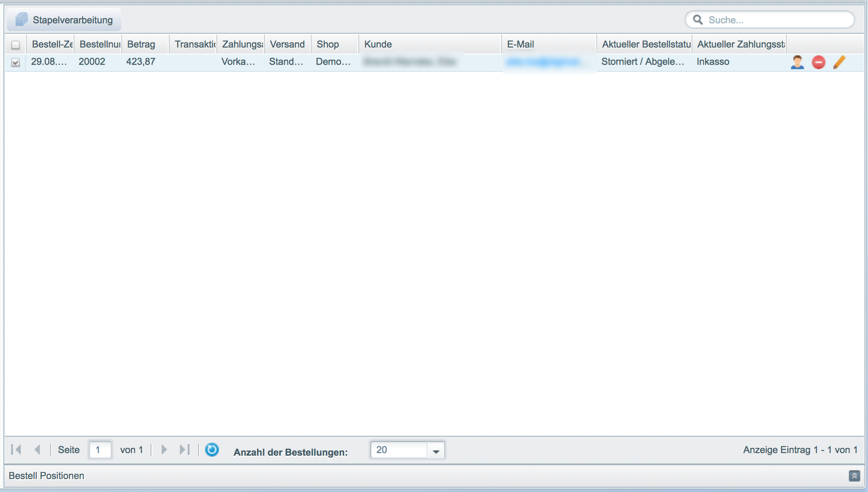Select the order date cell 29.08.…
Viewport: 868px width, 492px height.
(x=49, y=62)
